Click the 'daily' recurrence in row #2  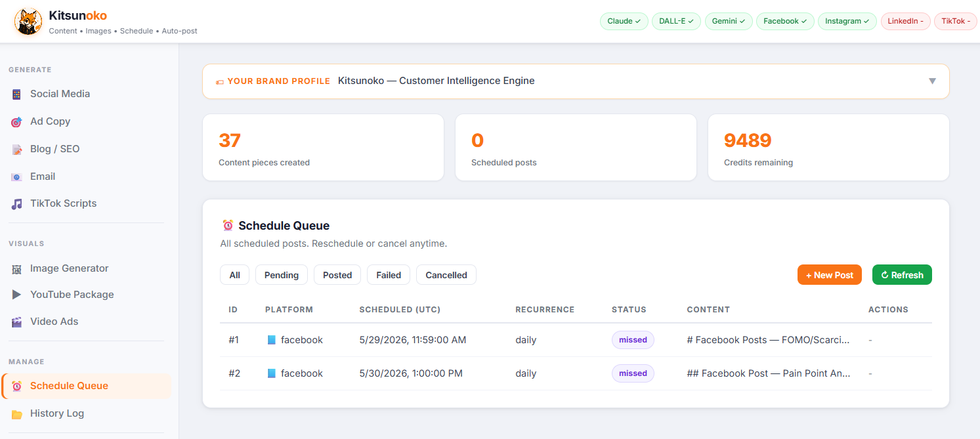pos(526,373)
